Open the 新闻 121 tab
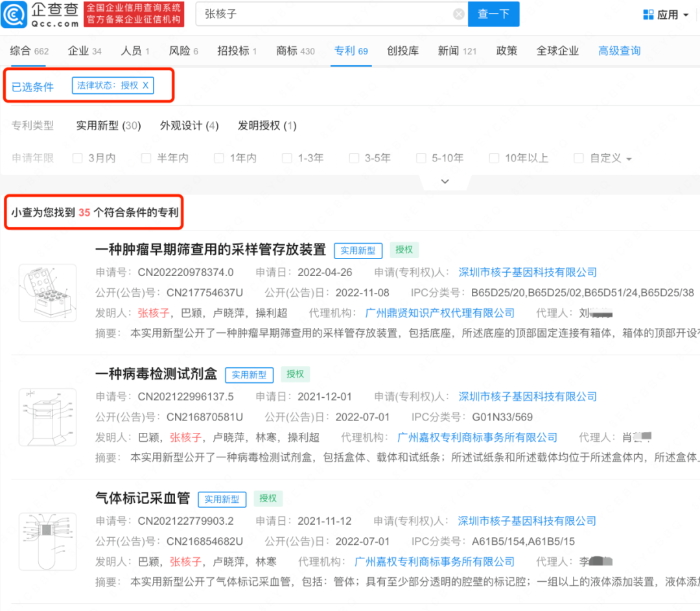 [x=457, y=51]
